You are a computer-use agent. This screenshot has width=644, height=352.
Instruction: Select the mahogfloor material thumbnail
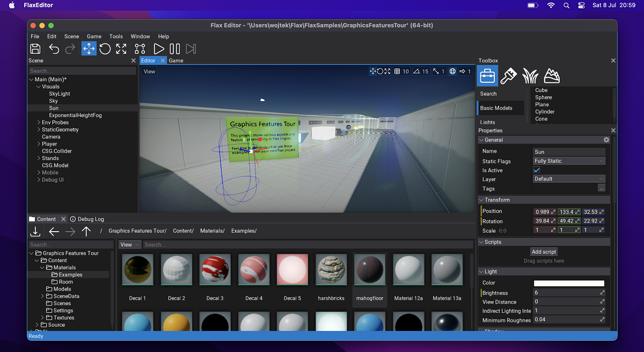pyautogui.click(x=370, y=270)
